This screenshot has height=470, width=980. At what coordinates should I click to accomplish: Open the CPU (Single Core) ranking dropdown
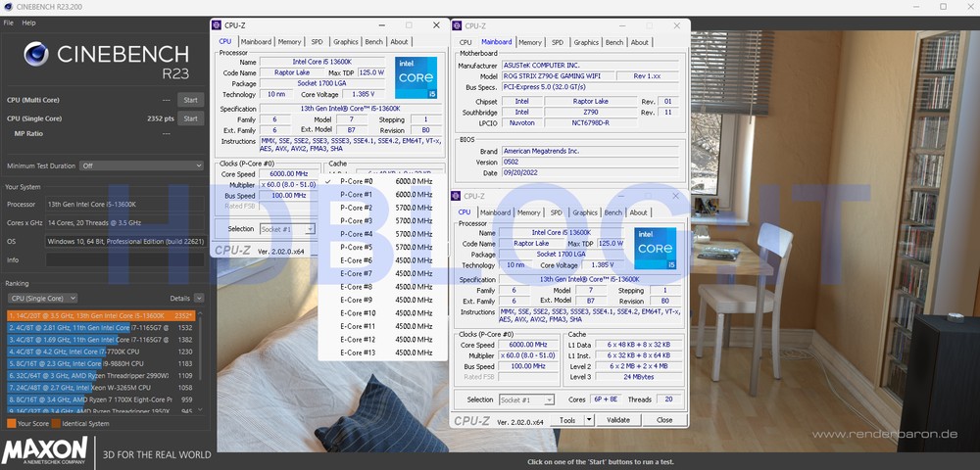click(42, 298)
